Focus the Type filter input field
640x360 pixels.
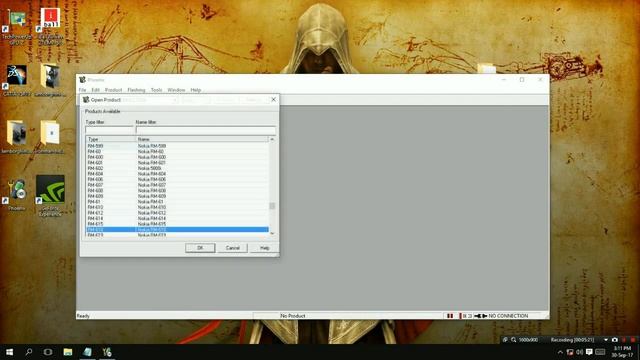pyautogui.click(x=109, y=130)
